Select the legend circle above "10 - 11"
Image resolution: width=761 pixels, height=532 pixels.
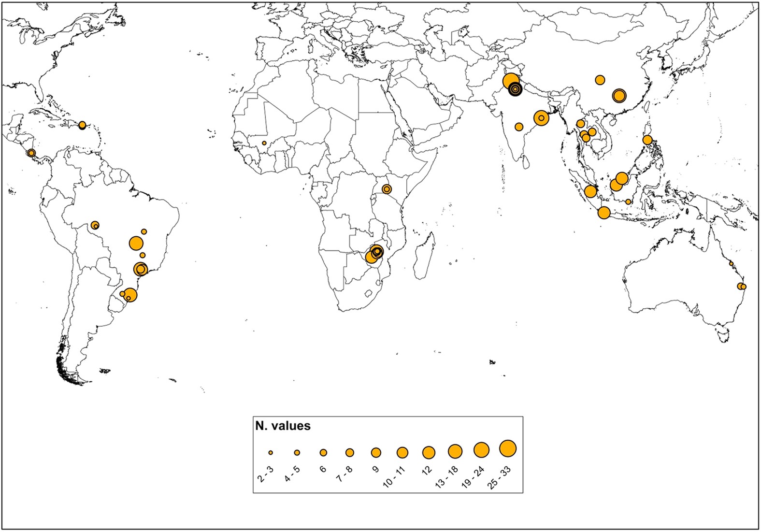(x=402, y=453)
